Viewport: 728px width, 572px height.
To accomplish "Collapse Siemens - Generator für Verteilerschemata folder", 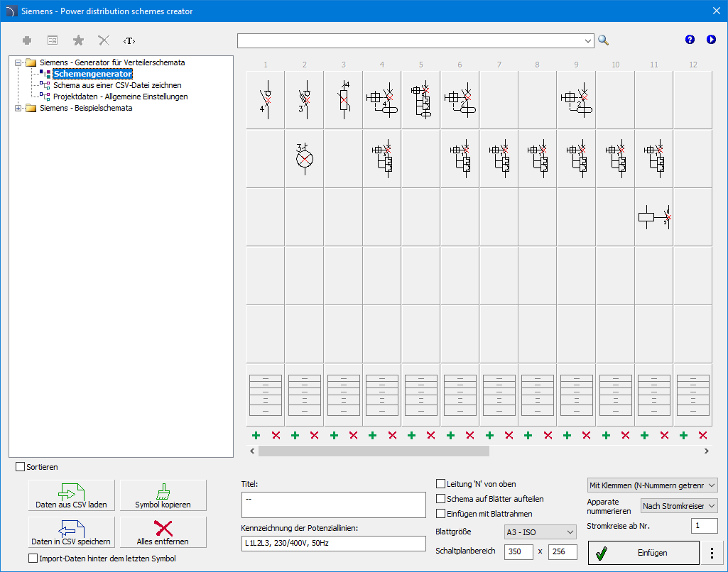I will (x=18, y=62).
